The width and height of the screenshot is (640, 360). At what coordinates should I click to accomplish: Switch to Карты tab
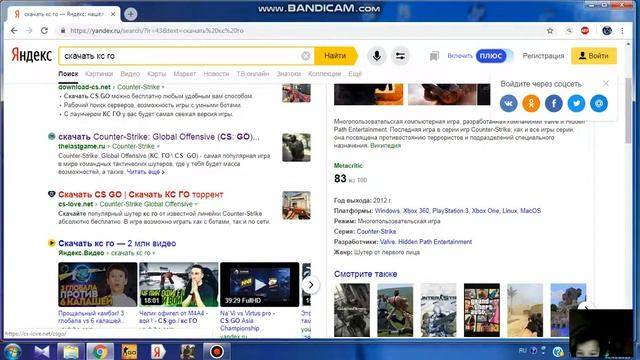click(x=156, y=74)
